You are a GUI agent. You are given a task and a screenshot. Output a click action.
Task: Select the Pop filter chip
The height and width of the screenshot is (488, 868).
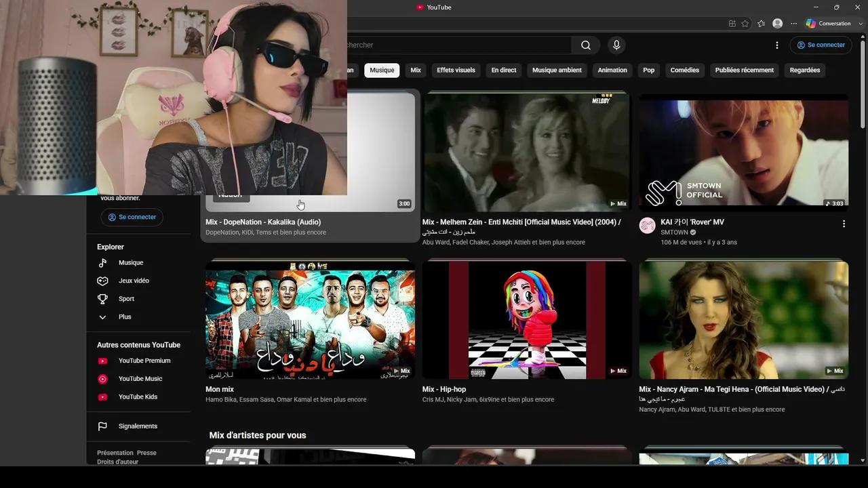(649, 70)
